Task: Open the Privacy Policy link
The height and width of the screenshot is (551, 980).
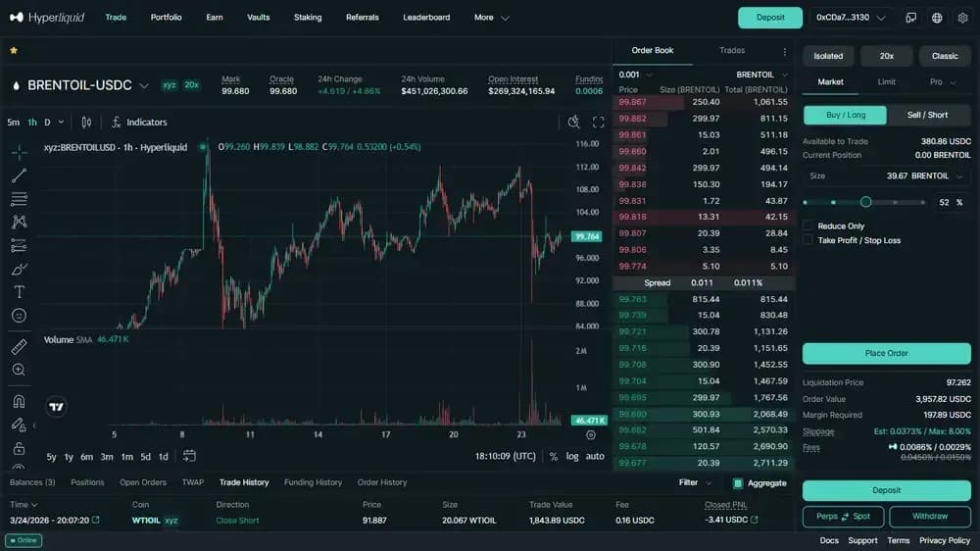Action: 945,540
